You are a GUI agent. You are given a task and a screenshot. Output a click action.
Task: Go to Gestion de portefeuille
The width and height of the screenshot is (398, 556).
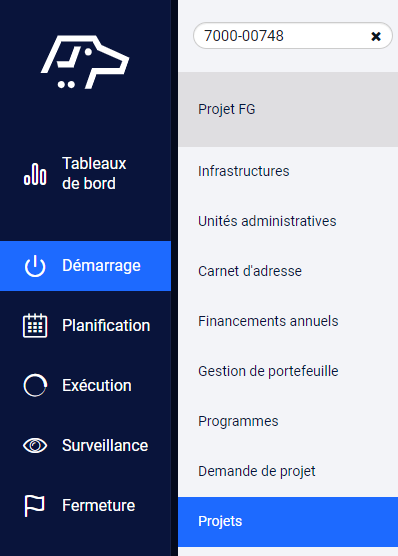[x=268, y=371]
